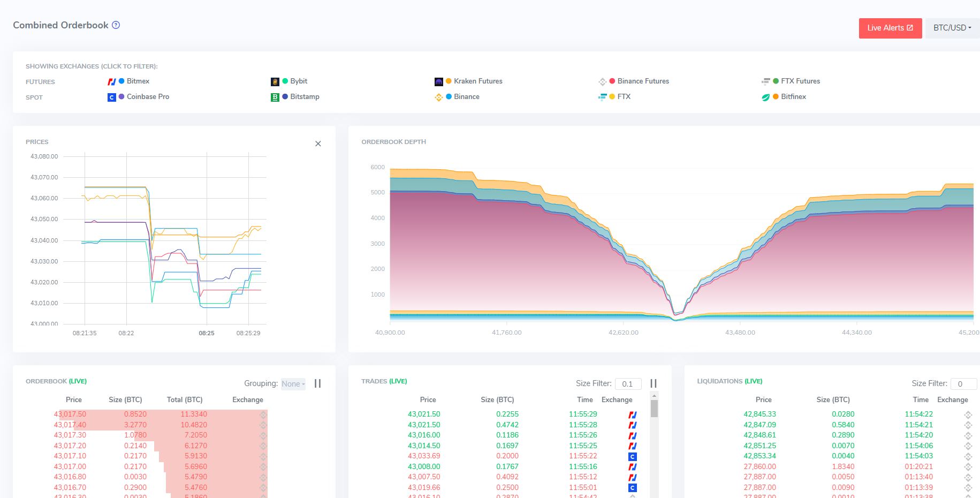
Task: Click exchange icon on liquidation 01:20:21 row
Action: click(x=968, y=467)
